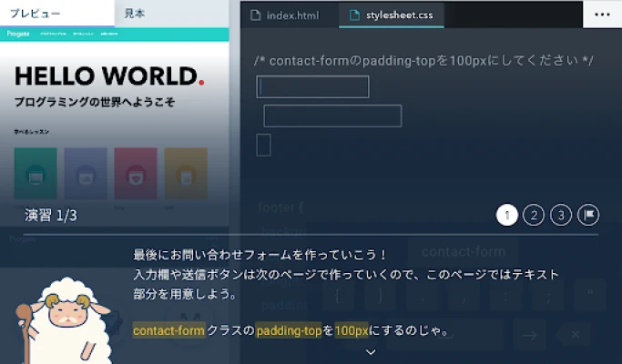Expand instructions with the down chevron
This screenshot has width=622, height=364.
[371, 351]
